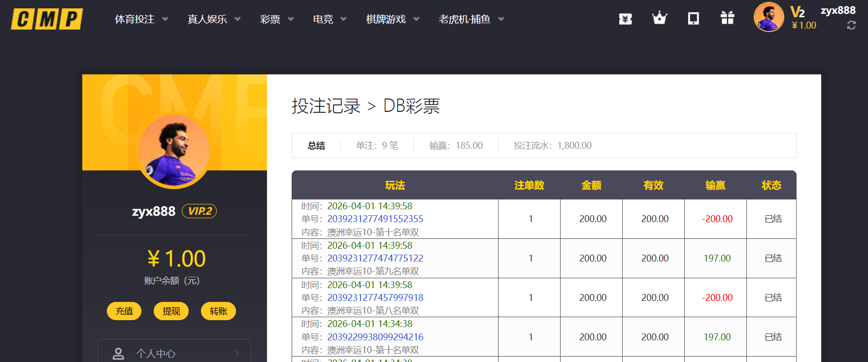Viewport: 868px width, 362px height.
Task: Open order number 2039229938099294216
Action: click(375, 337)
